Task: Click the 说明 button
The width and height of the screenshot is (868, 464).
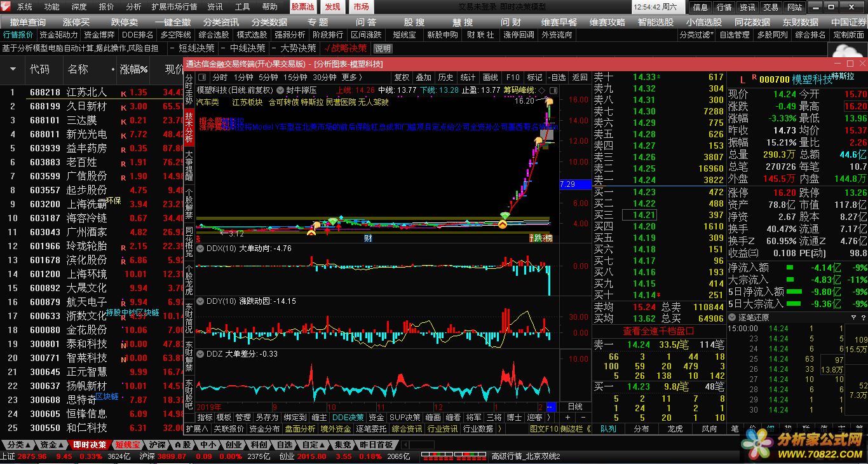Action: pos(383,48)
